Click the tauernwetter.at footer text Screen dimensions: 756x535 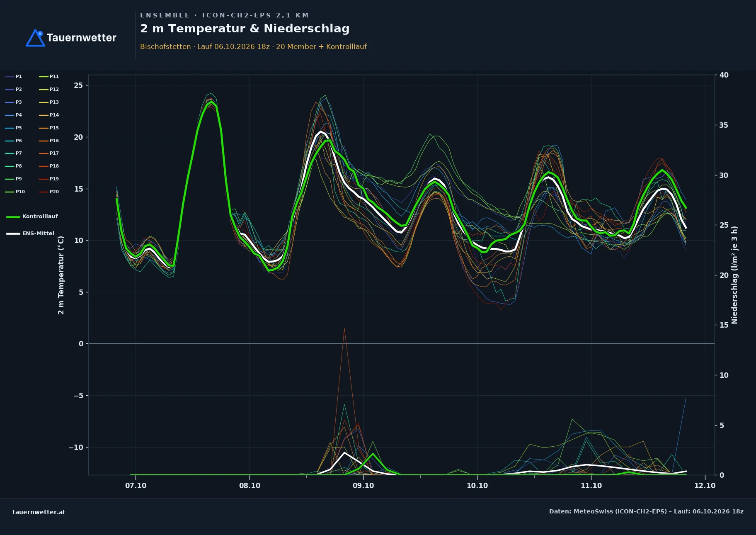39,512
